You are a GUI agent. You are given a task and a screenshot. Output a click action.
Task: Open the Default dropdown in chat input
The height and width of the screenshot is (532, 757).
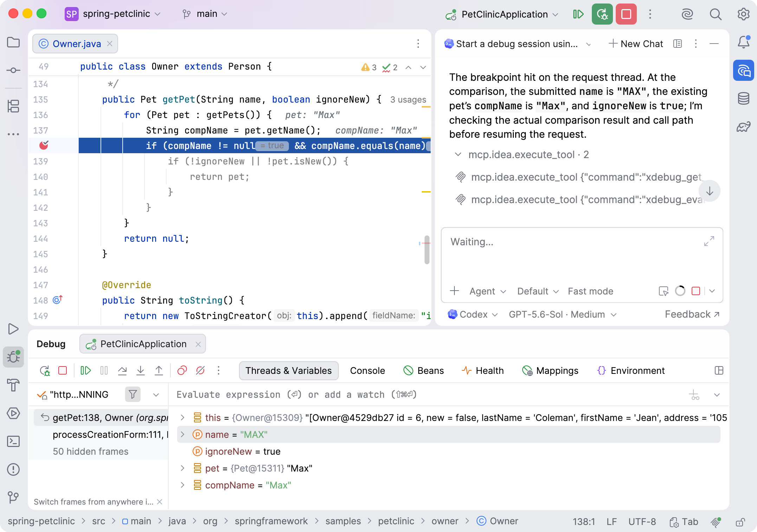pos(538,291)
